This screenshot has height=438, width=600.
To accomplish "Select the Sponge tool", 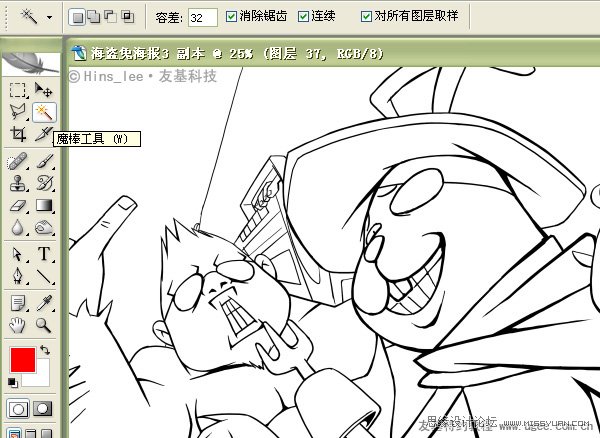I will [x=44, y=228].
